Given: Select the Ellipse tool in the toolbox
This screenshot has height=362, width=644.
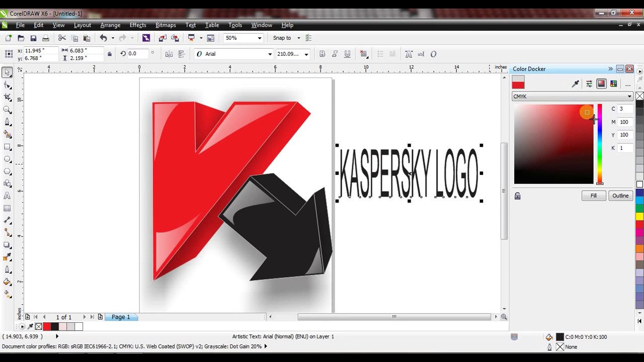Looking at the screenshot, I should click(x=7, y=159).
